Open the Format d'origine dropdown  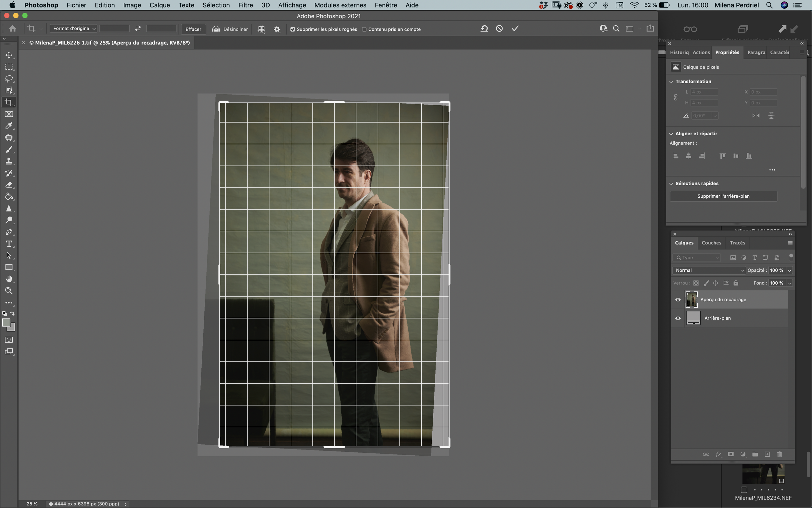(x=73, y=29)
